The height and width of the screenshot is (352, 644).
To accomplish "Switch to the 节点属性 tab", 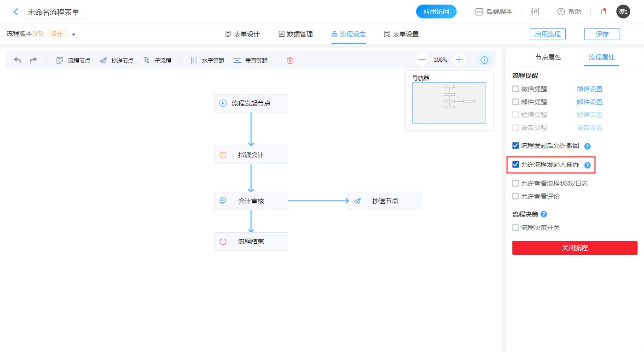I will click(548, 58).
